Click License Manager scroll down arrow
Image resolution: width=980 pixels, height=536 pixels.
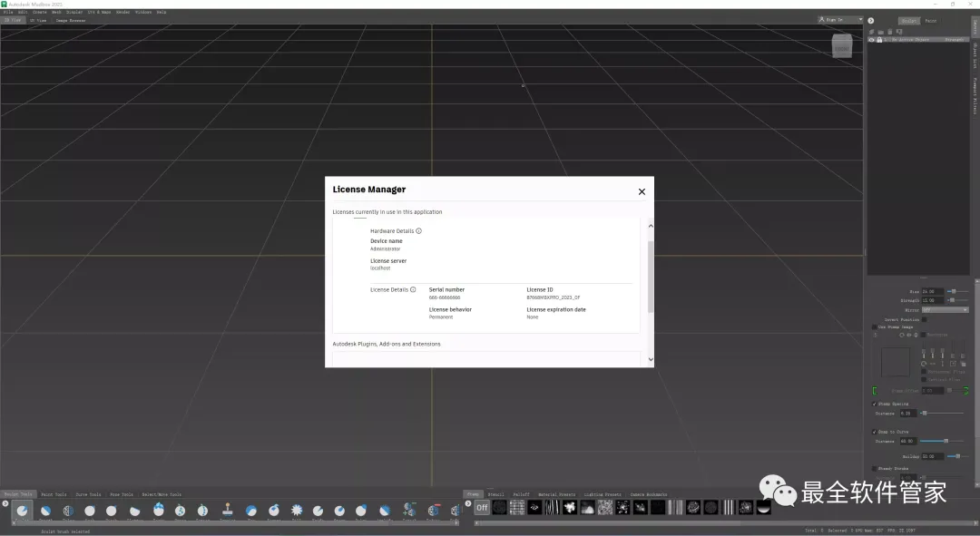pyautogui.click(x=651, y=359)
